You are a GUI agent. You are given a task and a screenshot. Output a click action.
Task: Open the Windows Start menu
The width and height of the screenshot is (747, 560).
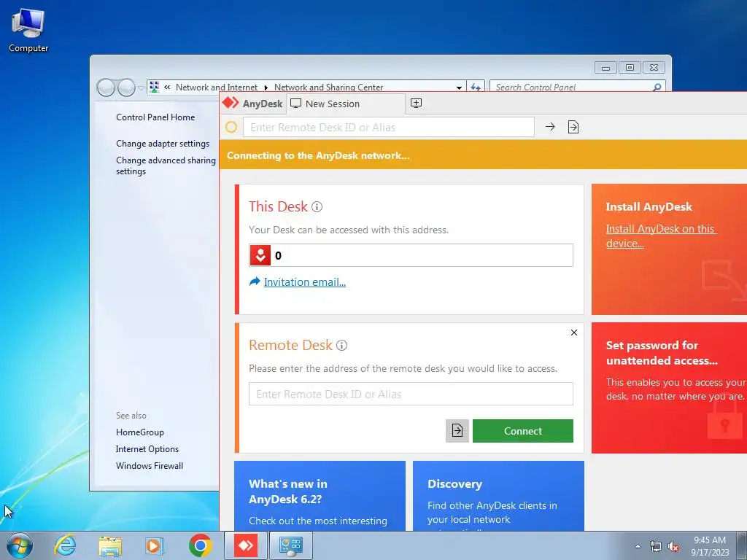pos(20,545)
